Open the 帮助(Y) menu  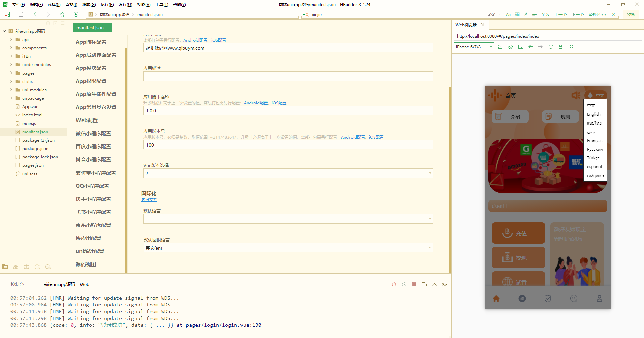(179, 4)
